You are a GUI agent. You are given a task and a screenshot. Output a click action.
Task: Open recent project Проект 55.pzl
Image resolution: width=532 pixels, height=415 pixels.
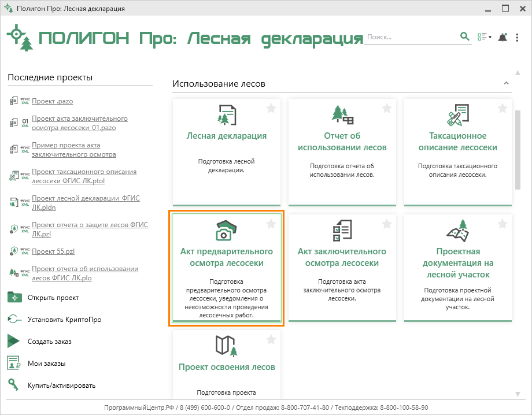[53, 251]
